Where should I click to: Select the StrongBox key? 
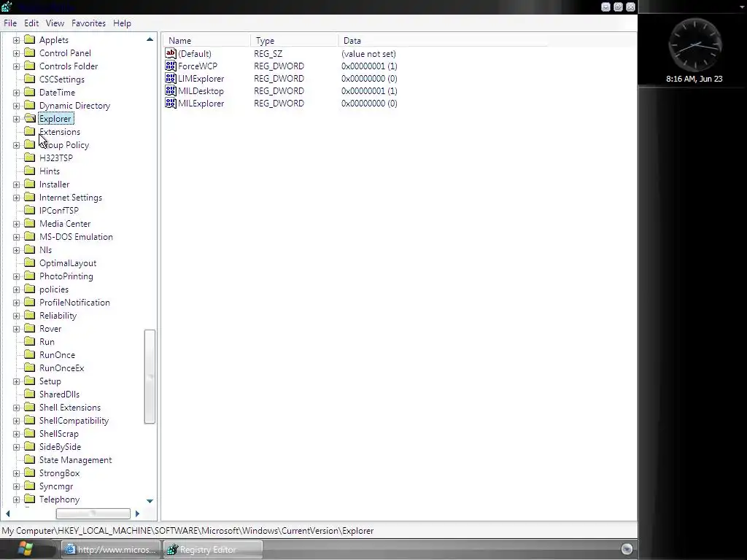pos(59,473)
